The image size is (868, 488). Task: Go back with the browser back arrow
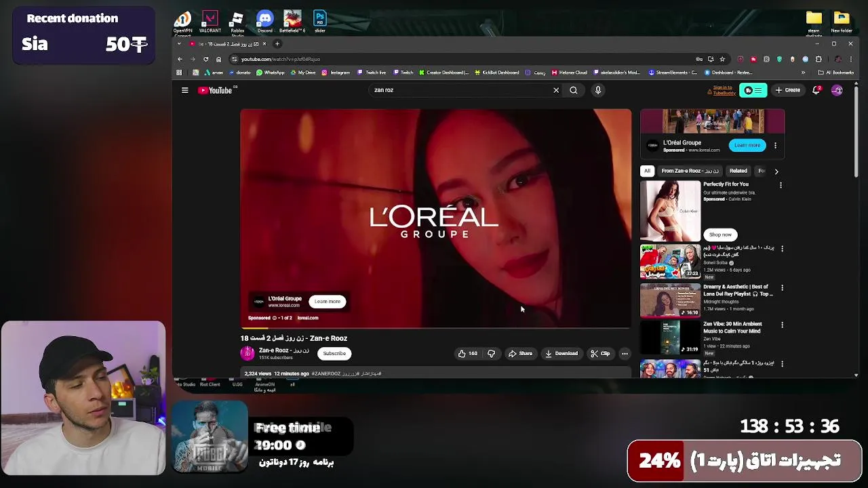click(180, 59)
